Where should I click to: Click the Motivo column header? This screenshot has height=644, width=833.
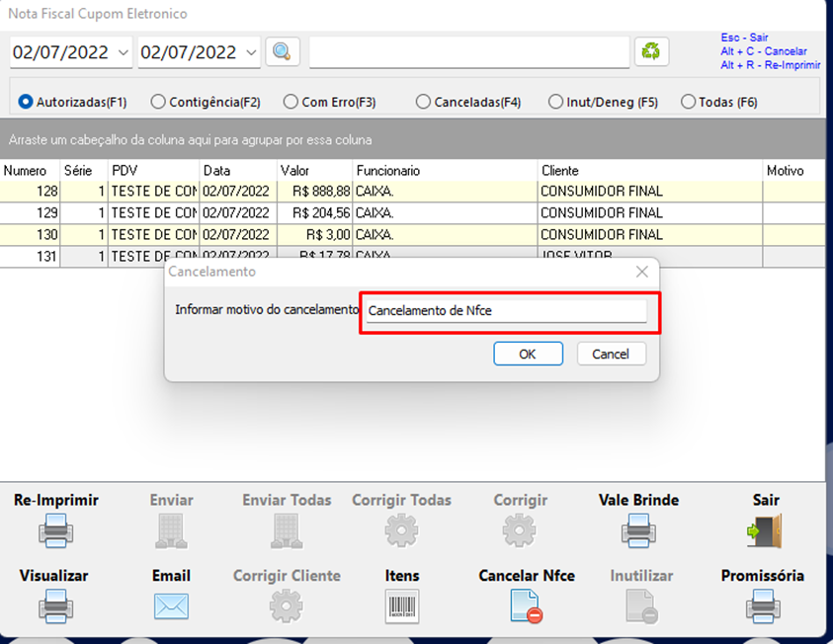coord(794,171)
